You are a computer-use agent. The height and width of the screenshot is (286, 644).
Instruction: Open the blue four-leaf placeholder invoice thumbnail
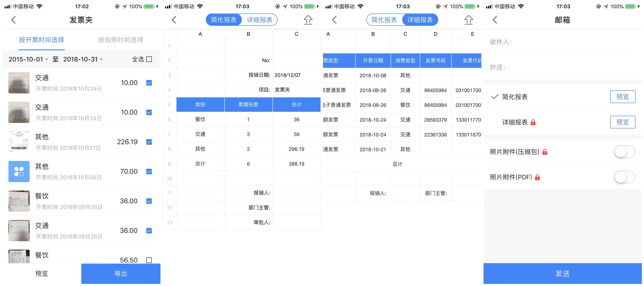19,171
